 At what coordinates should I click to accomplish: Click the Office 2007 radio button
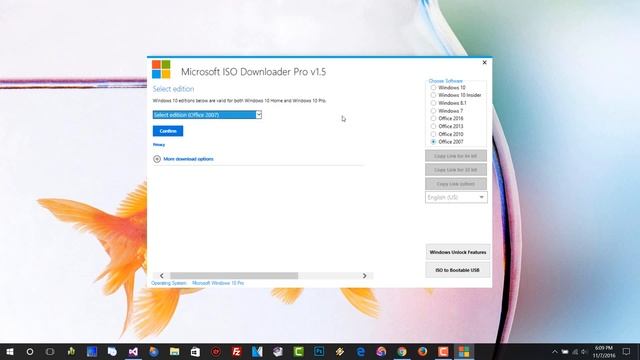pos(433,142)
